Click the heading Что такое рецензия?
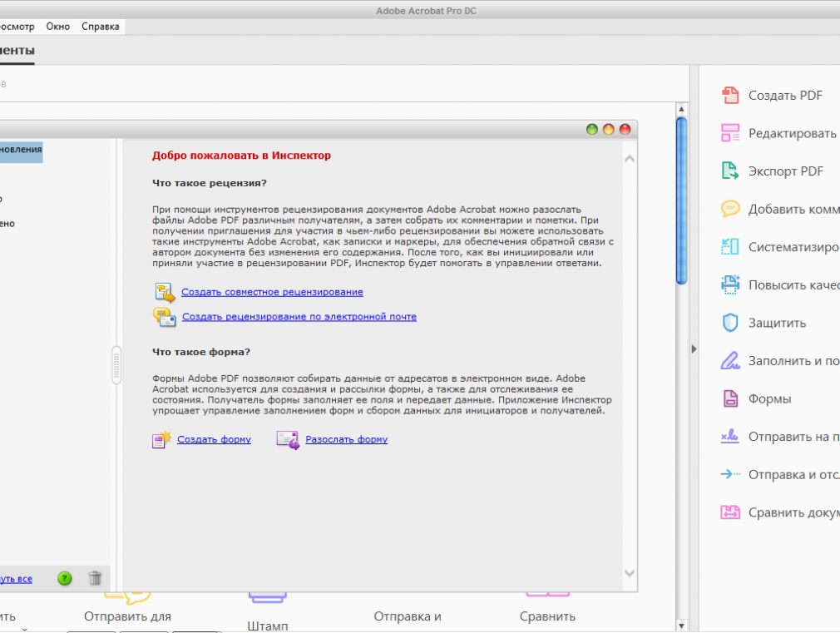840x633 pixels. [210, 183]
